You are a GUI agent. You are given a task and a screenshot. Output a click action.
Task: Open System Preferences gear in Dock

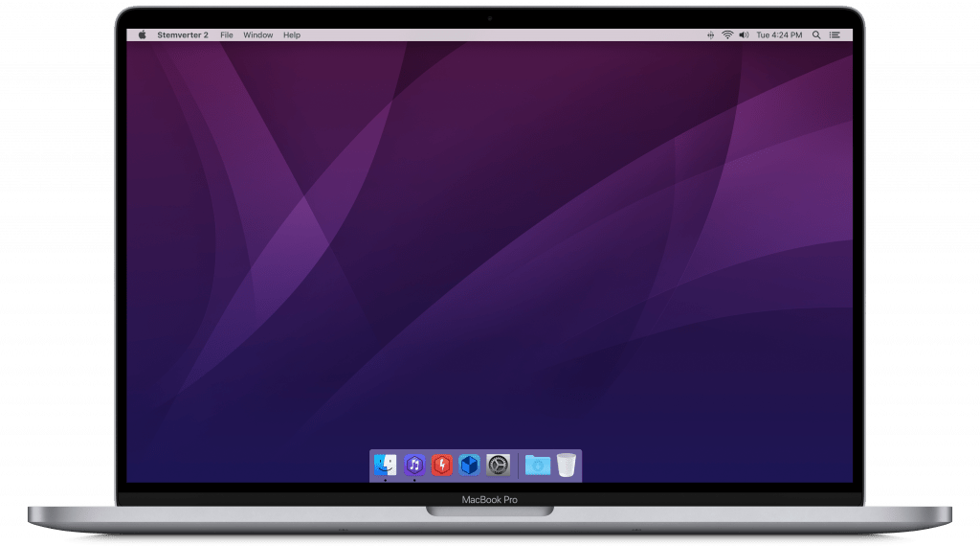coord(498,465)
